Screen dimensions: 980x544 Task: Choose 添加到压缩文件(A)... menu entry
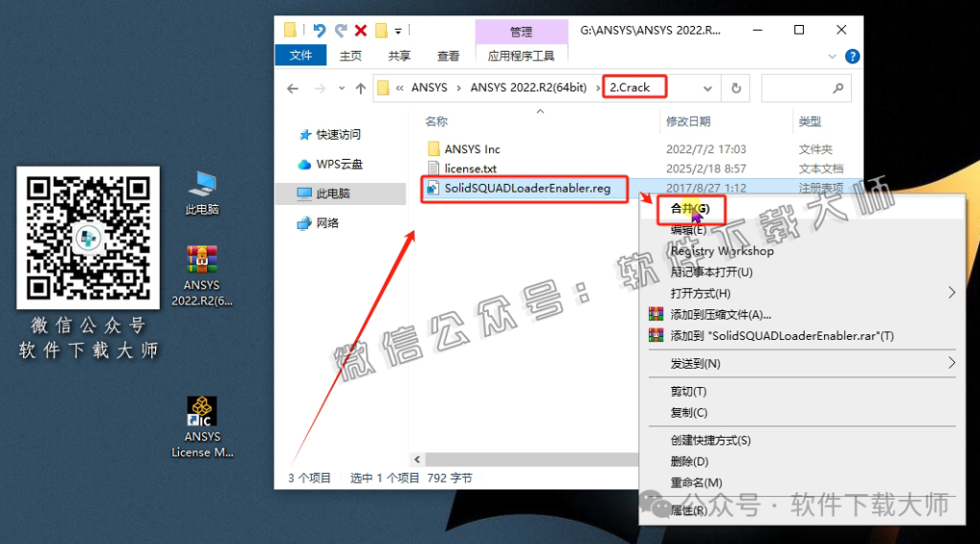click(721, 314)
